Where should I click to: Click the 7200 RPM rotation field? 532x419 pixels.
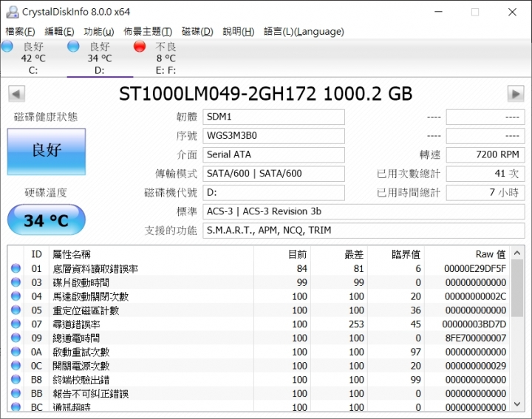(x=485, y=154)
